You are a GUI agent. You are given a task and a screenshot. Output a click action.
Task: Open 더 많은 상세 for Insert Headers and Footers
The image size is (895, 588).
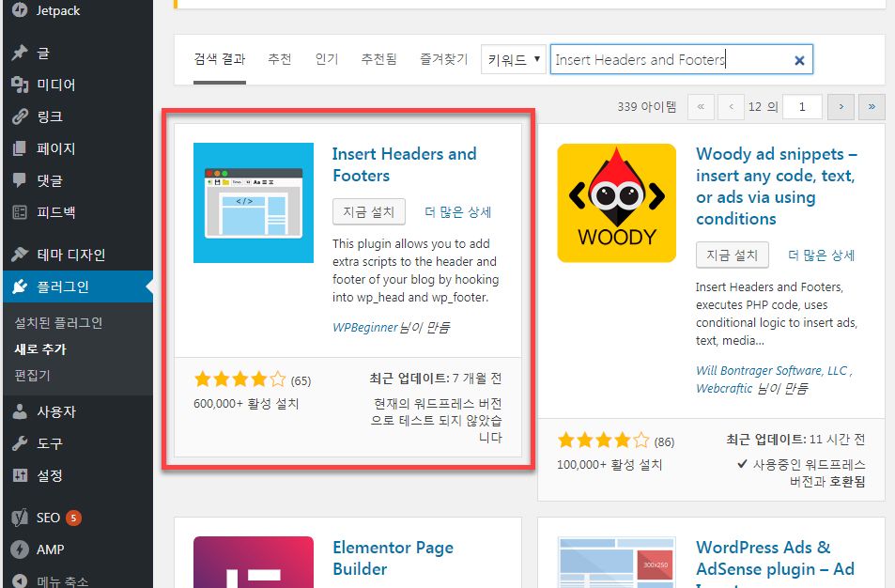(x=458, y=212)
